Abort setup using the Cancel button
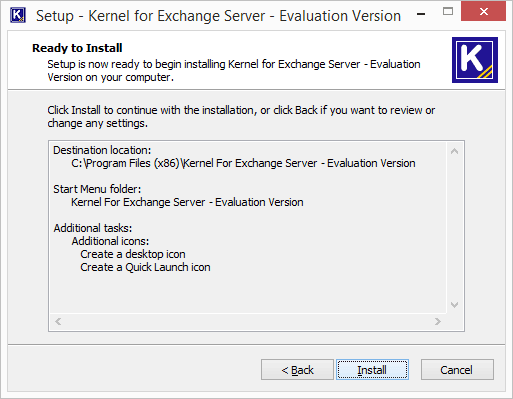Image resolution: width=513 pixels, height=399 pixels. click(x=457, y=370)
